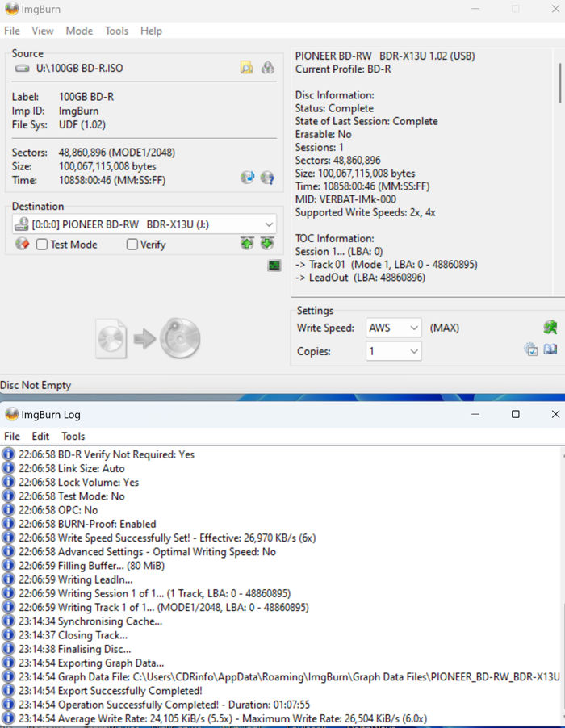Select log line 'Write Speed Successfully Set!'
Viewport: 565px width, 728px height.
(x=167, y=538)
